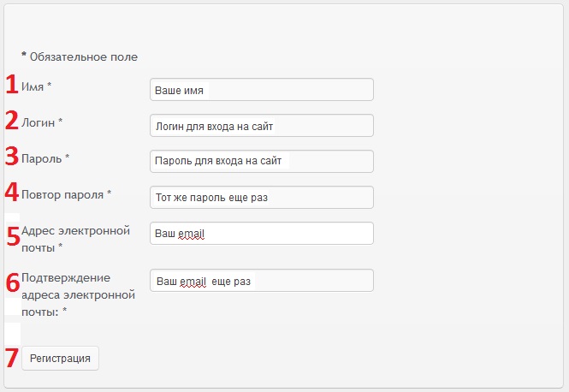This screenshot has height=392, width=569.
Task: Click the red number 4 marker
Action: tap(12, 193)
